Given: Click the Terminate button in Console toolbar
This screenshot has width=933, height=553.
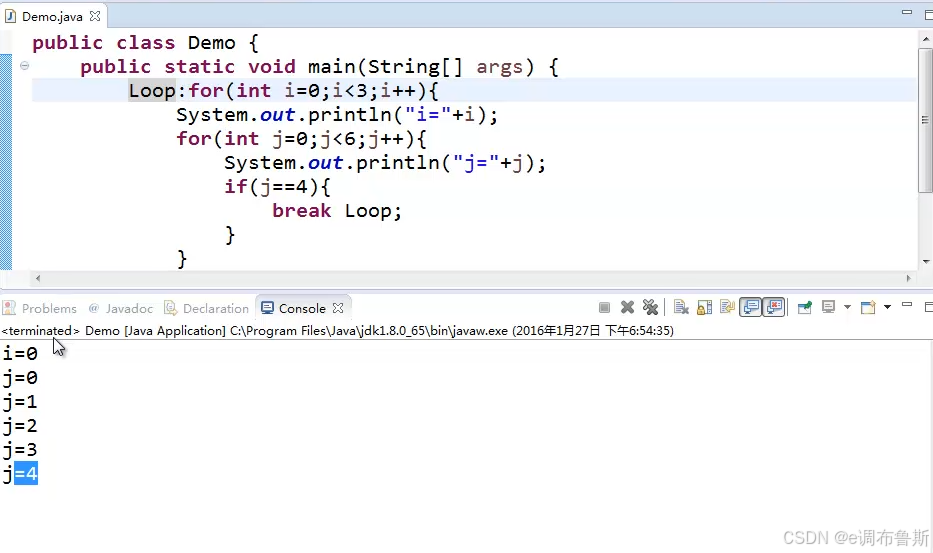Looking at the screenshot, I should [604, 308].
